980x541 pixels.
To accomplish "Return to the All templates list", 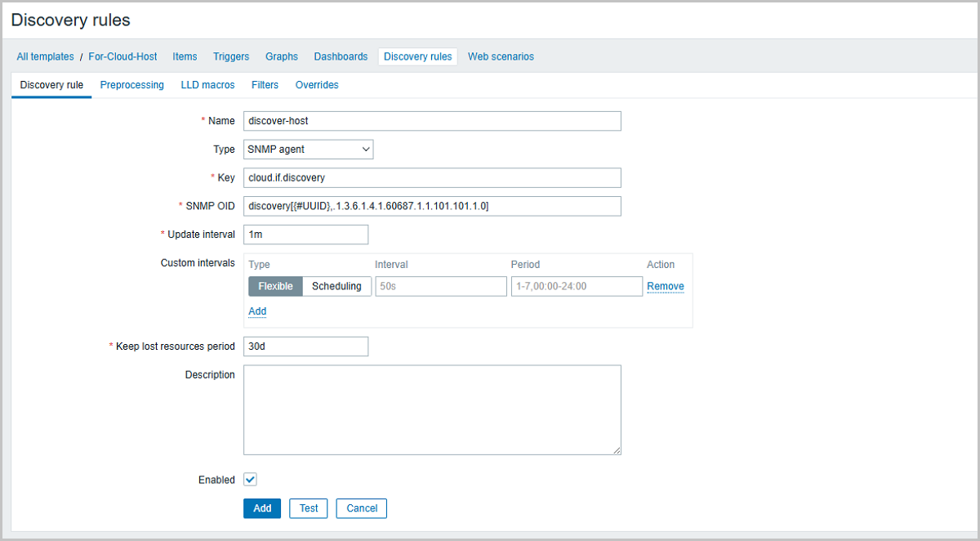I will point(45,56).
